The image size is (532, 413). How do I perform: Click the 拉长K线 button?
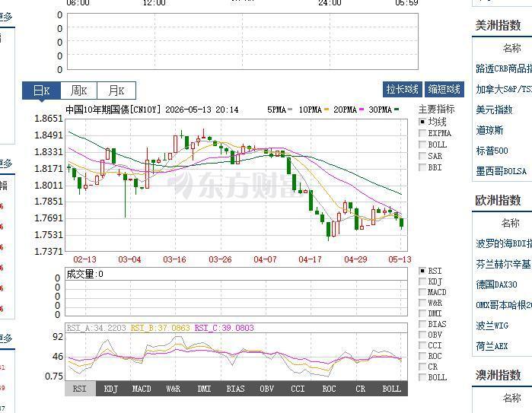click(x=403, y=89)
